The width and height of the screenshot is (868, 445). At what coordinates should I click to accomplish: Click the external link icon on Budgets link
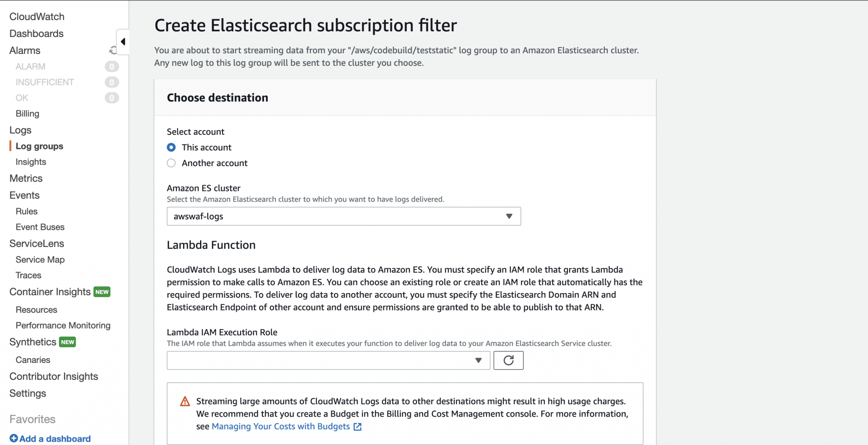point(358,427)
